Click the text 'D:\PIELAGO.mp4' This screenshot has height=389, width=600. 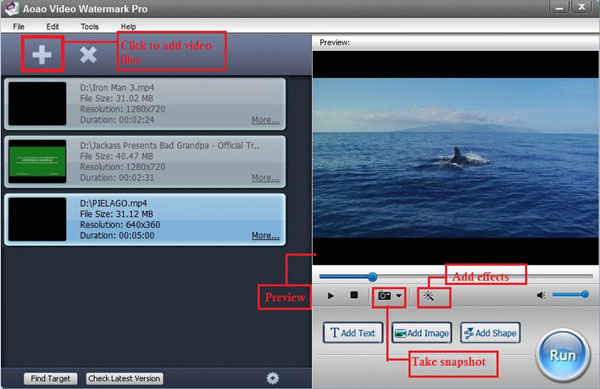pos(113,203)
